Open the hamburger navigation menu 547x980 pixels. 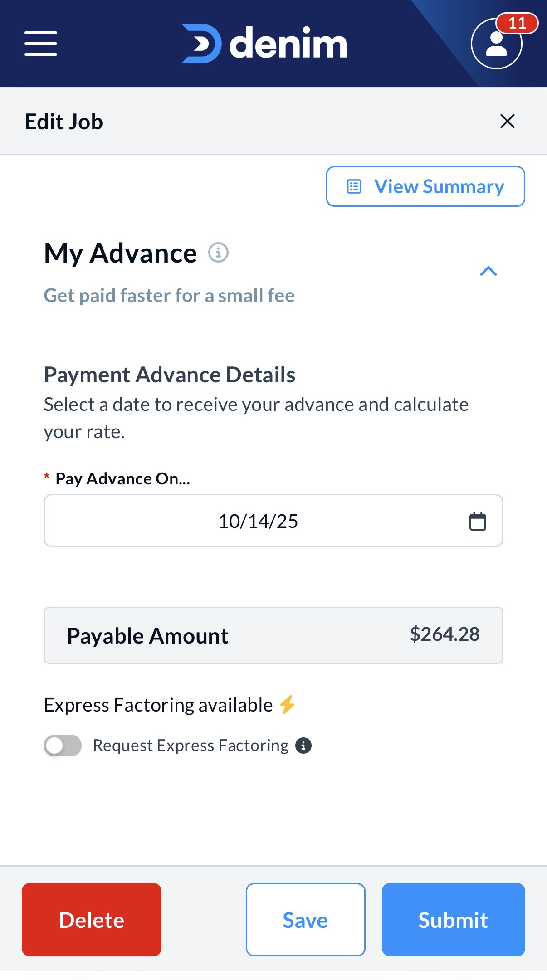41,44
